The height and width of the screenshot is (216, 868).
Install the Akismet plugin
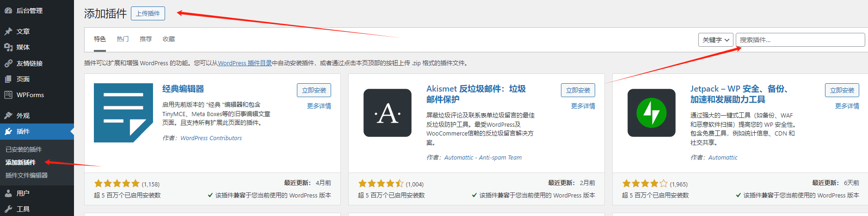[x=578, y=90]
